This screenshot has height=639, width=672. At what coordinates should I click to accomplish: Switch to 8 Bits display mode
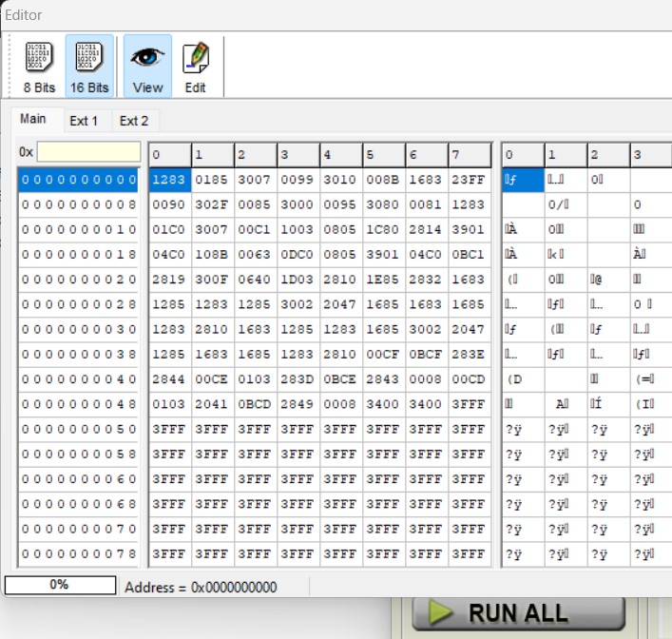[39, 67]
